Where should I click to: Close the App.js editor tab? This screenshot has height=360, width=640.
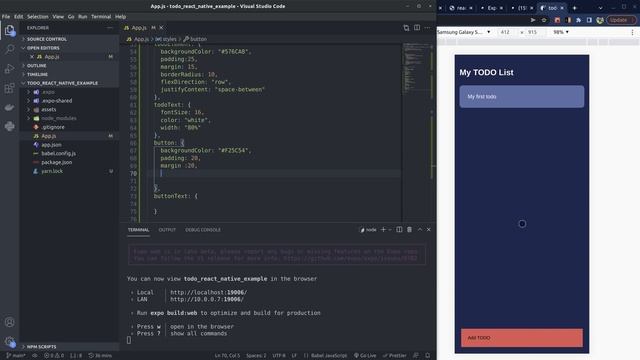click(161, 28)
